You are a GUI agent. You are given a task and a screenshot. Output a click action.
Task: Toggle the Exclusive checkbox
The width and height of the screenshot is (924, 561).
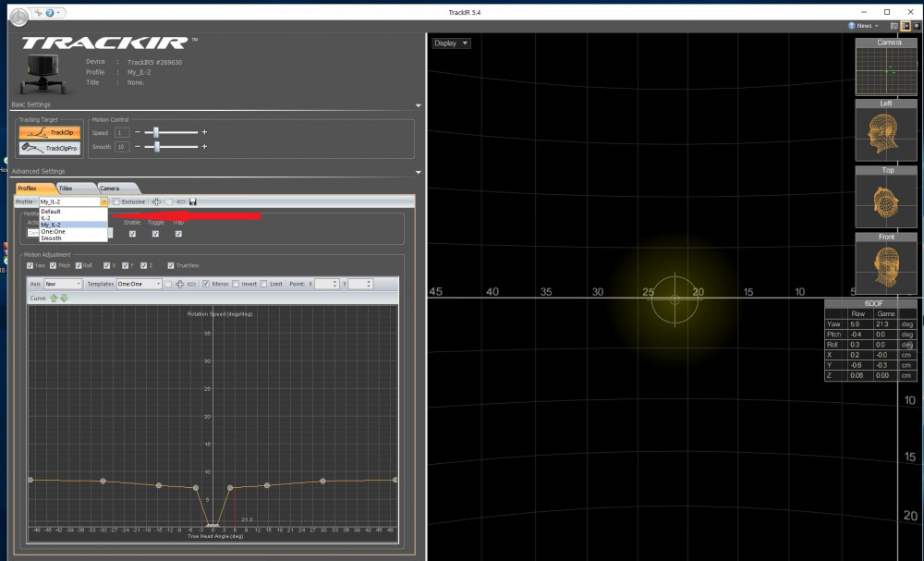(x=116, y=201)
